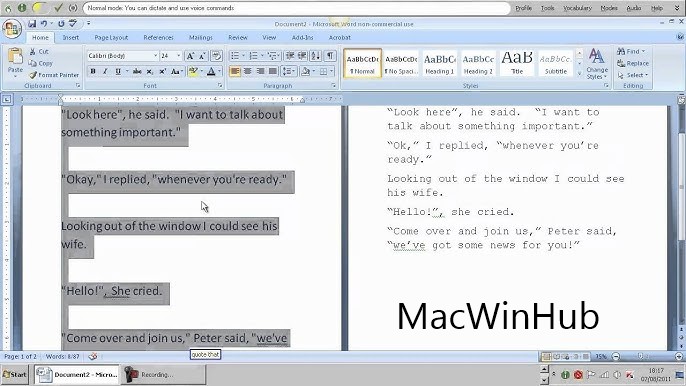Image resolution: width=686 pixels, height=386 pixels.
Task: Click the Replace button
Action: pyautogui.click(x=633, y=63)
